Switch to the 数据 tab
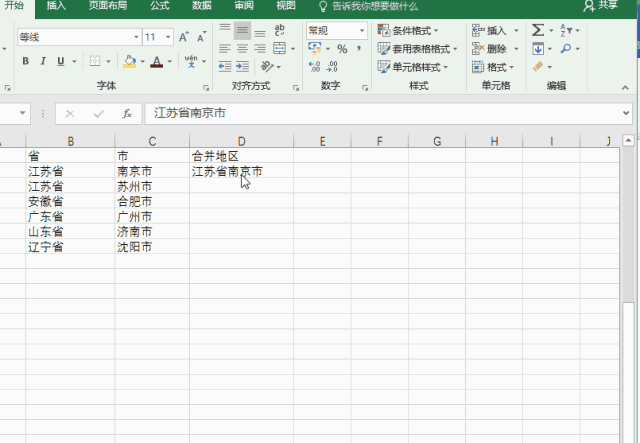Image resolution: width=640 pixels, height=443 pixels. [202, 6]
